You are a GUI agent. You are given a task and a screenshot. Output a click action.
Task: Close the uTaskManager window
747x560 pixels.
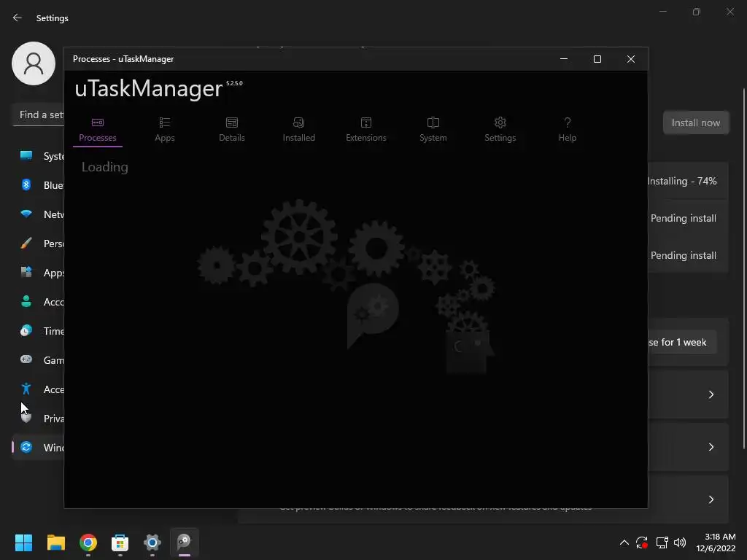click(631, 59)
